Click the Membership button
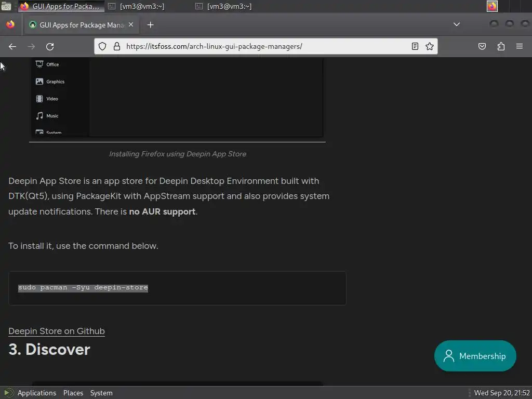The height and width of the screenshot is (399, 532). pos(475,356)
